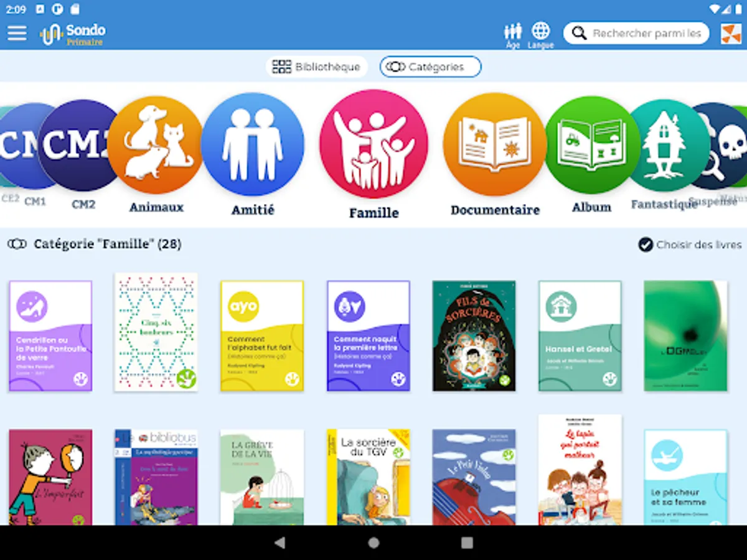Select the Amitié category icon
The image size is (747, 560).
click(253, 144)
